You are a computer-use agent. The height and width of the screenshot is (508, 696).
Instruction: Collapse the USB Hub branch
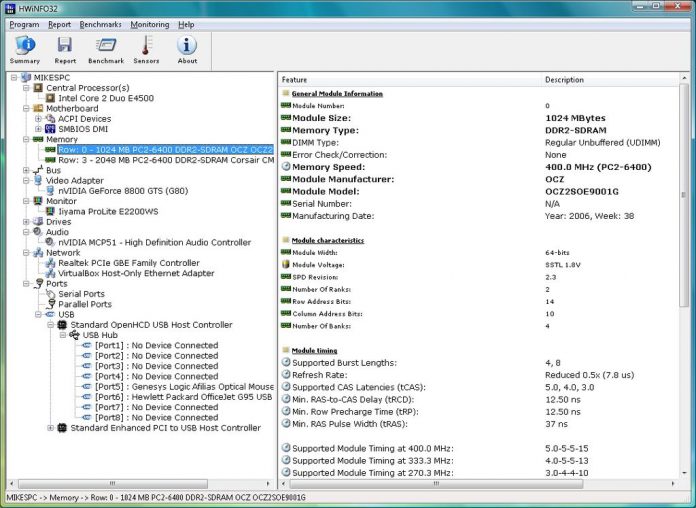point(63,335)
